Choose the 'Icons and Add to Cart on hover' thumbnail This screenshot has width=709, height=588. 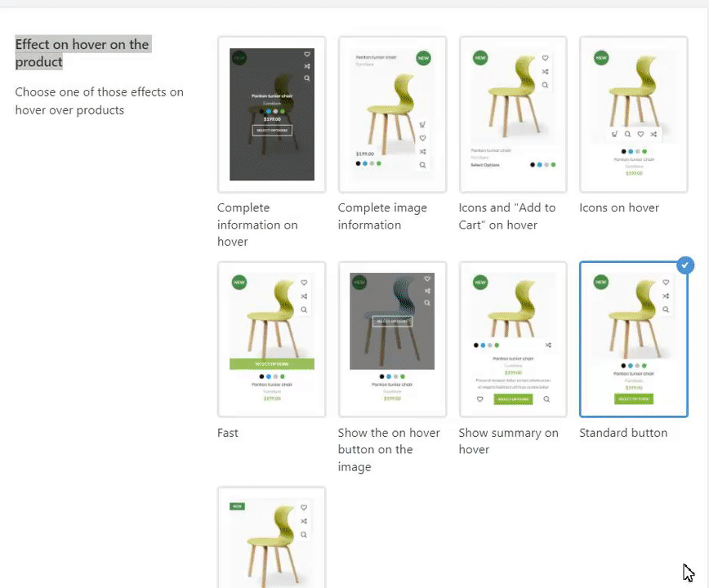(513, 114)
